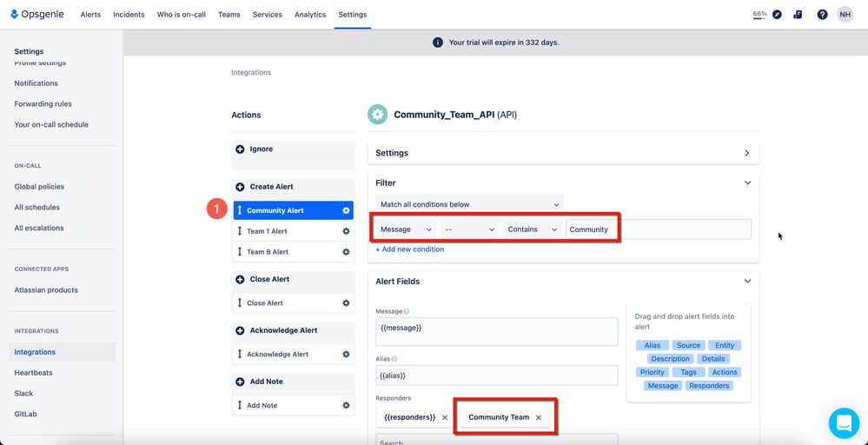Click the Description draggable field chip

[x=671, y=359]
